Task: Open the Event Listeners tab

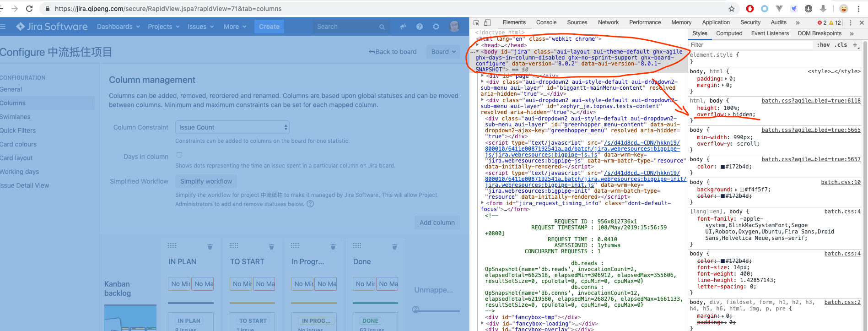Action: 770,33
